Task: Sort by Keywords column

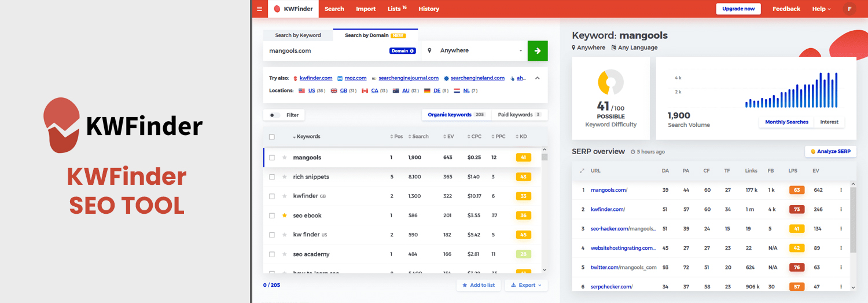Action: pyautogui.click(x=307, y=137)
